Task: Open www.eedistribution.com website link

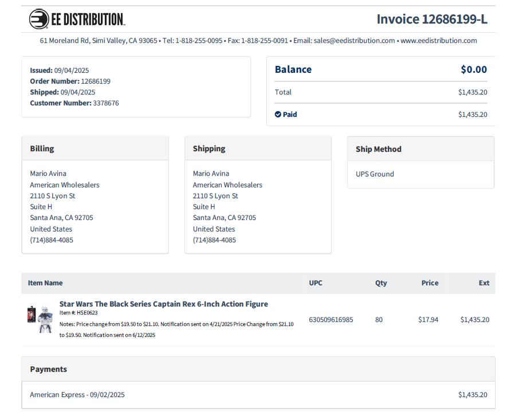Action: pyautogui.click(x=438, y=41)
